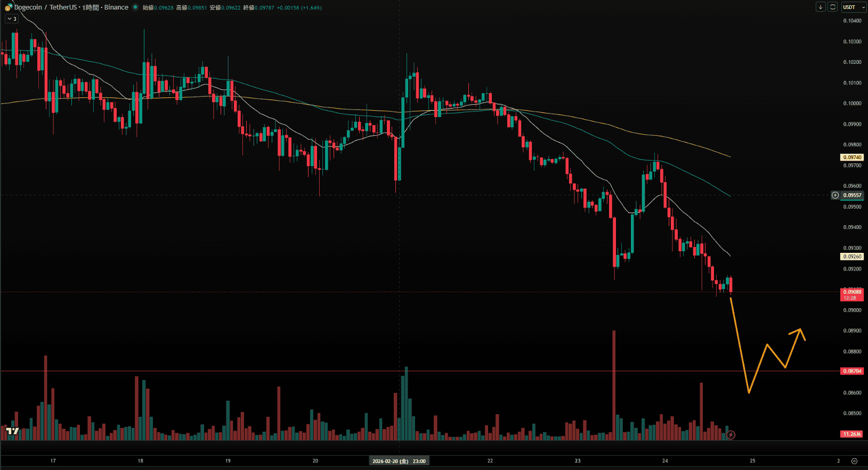Click the down arrow button beside USDT
This screenshot has width=868, height=470.
(821, 7)
